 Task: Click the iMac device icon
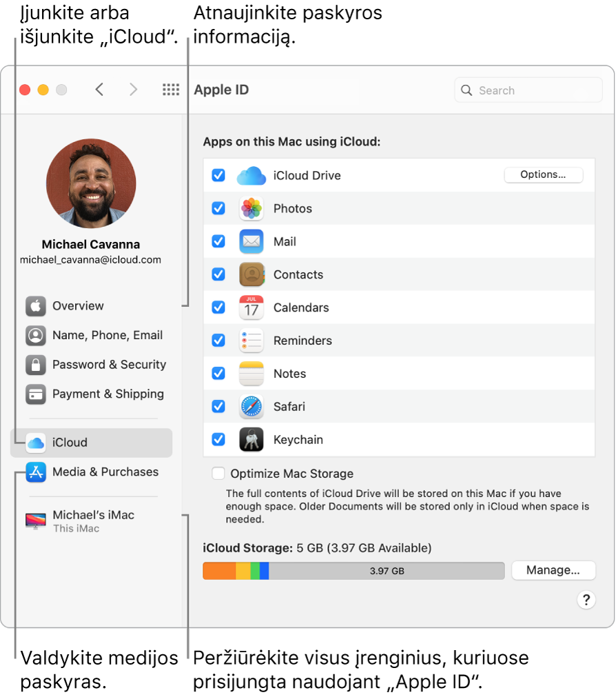(x=36, y=521)
